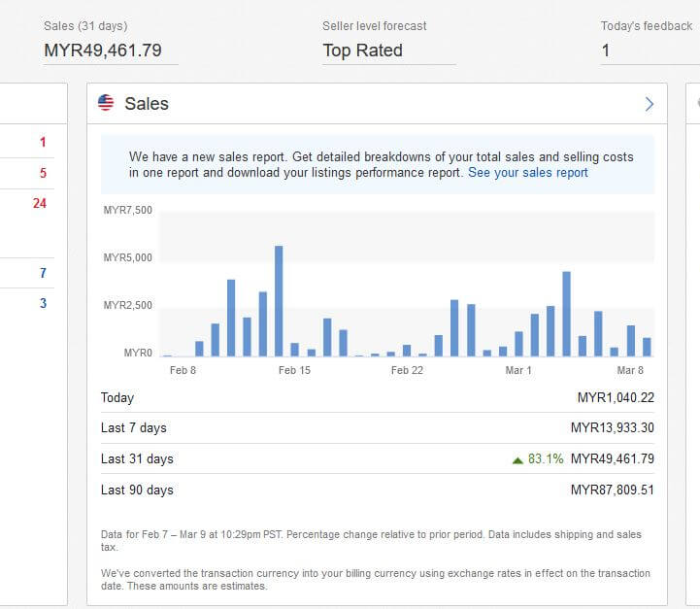Select the red count 24 in left panel
Screen dimensions: 700x609
point(40,203)
